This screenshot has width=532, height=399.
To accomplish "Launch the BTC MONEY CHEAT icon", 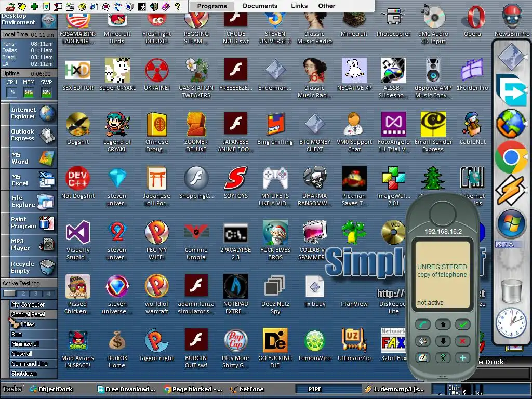I will tap(314, 124).
